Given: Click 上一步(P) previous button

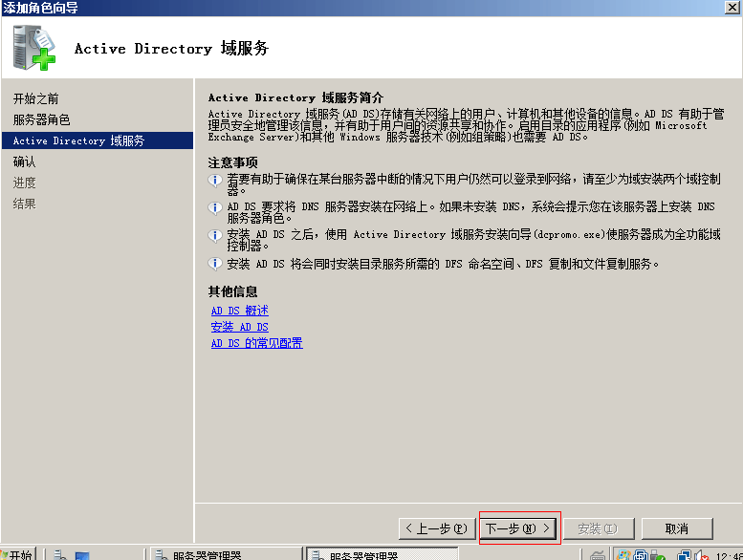Looking at the screenshot, I should point(436,528).
